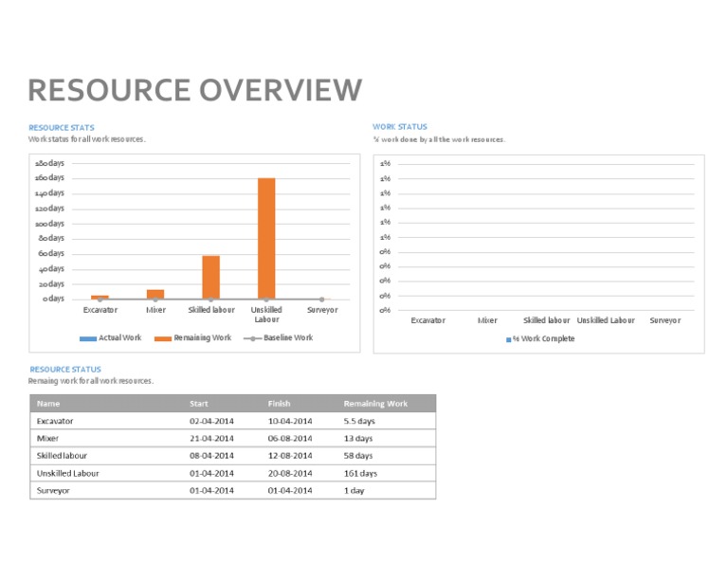Click the RESOURCE OVERVIEW title
This screenshot has width=728, height=563.
click(195, 90)
